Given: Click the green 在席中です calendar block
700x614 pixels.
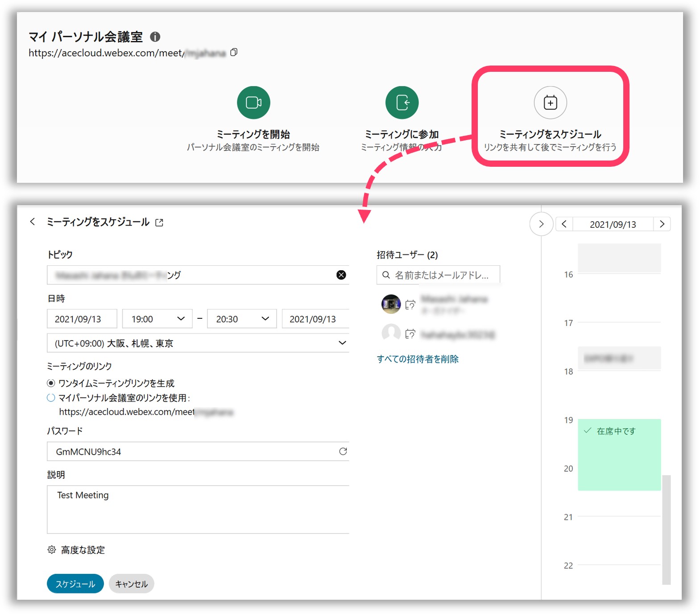Looking at the screenshot, I should click(x=619, y=455).
